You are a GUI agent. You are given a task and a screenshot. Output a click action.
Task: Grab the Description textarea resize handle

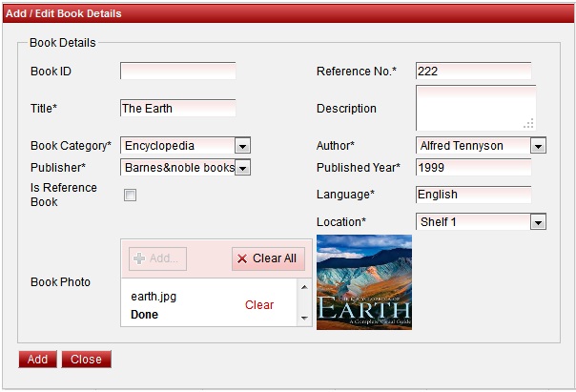[x=529, y=123]
